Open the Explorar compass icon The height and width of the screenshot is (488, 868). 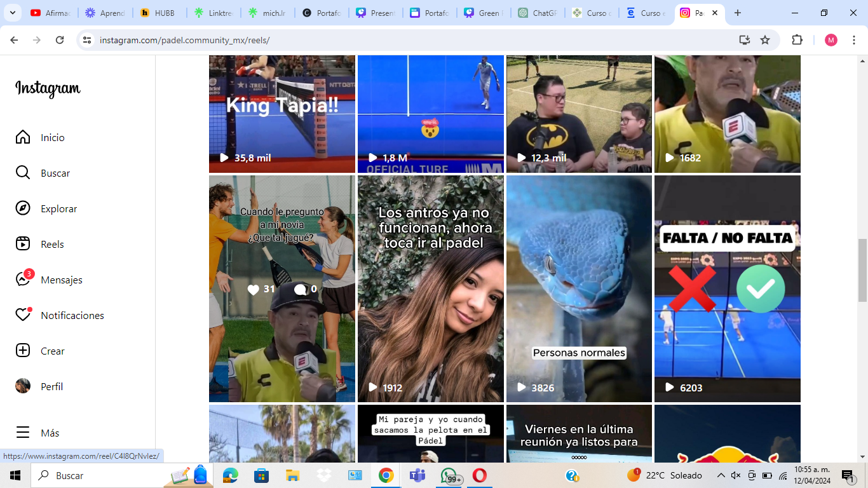pos(23,208)
